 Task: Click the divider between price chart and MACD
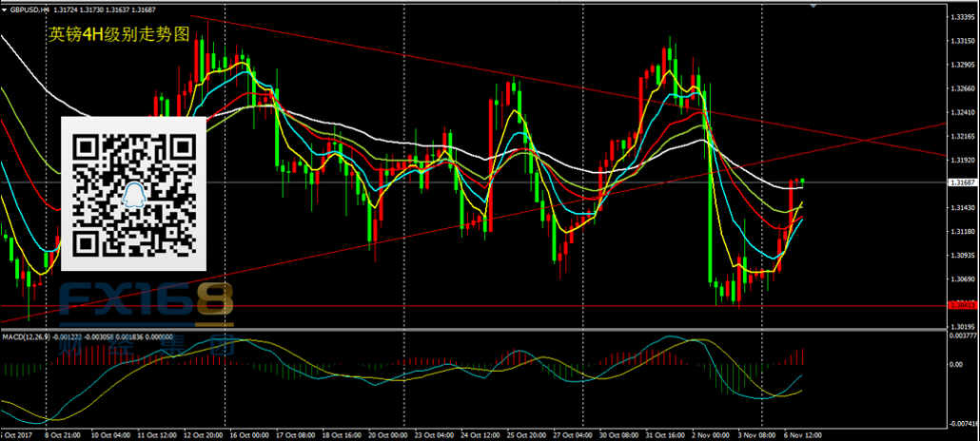point(476,330)
